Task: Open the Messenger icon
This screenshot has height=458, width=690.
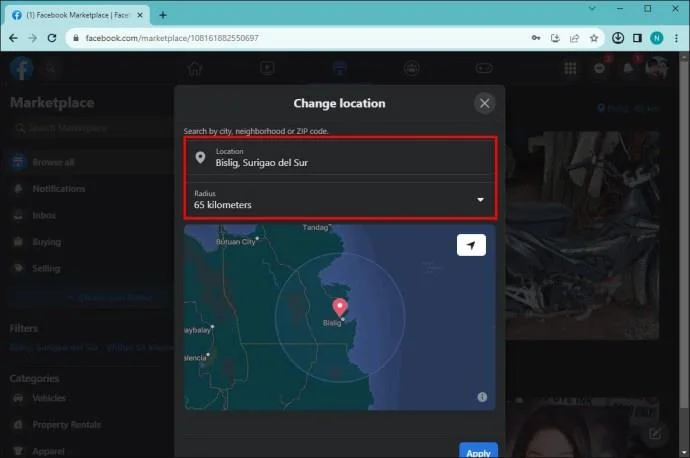Action: pos(599,68)
